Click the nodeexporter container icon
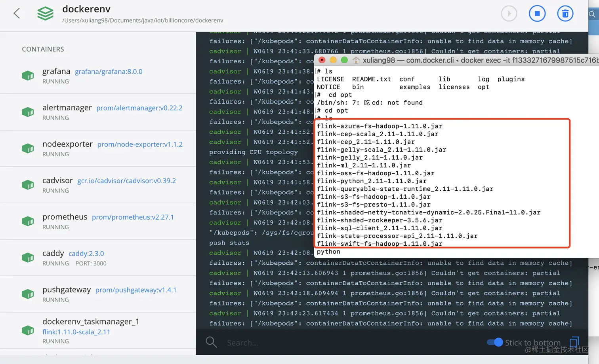Image resolution: width=599 pixels, height=364 pixels. tap(28, 148)
